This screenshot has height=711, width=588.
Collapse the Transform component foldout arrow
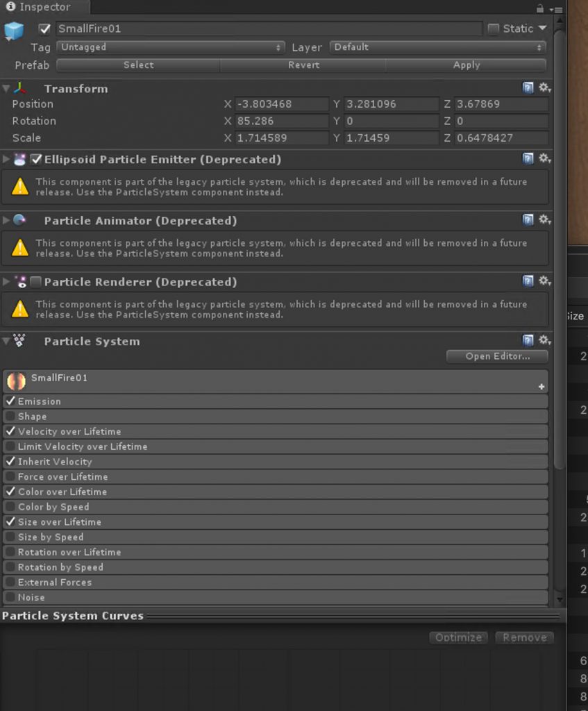coord(6,89)
